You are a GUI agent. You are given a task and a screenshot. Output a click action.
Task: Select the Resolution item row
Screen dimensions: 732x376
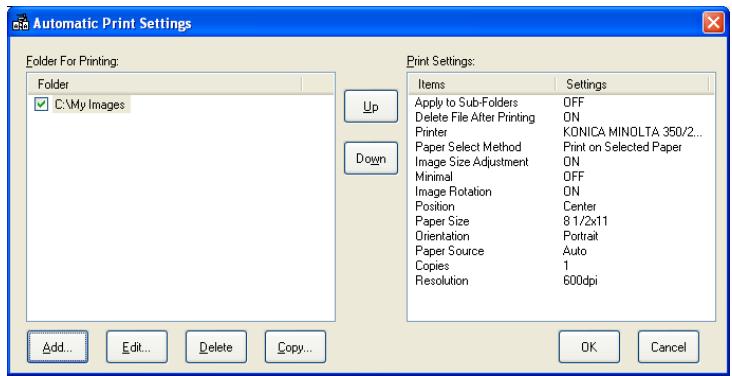click(561, 281)
